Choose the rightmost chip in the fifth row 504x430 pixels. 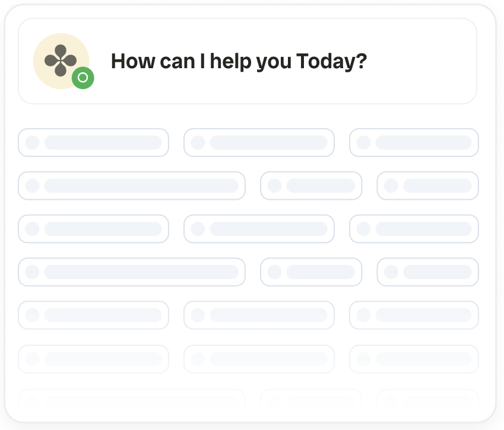click(414, 315)
